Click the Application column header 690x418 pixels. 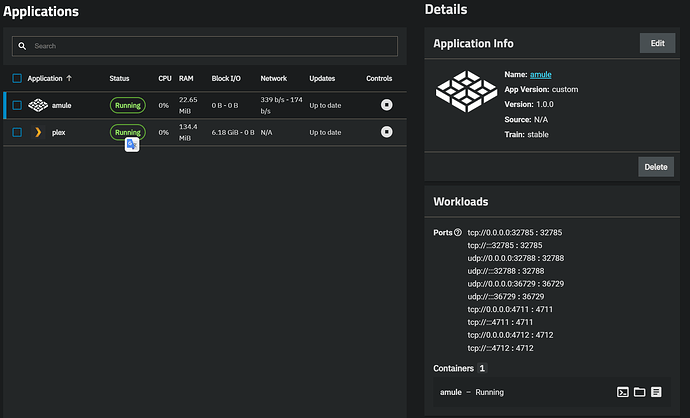45,78
